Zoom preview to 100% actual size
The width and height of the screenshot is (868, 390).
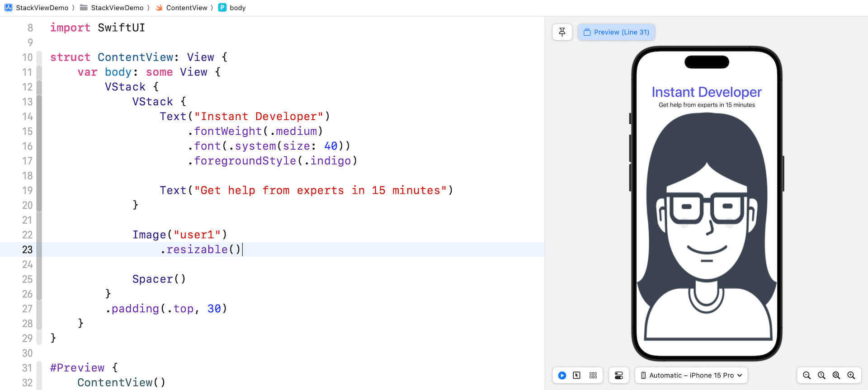[x=821, y=376]
